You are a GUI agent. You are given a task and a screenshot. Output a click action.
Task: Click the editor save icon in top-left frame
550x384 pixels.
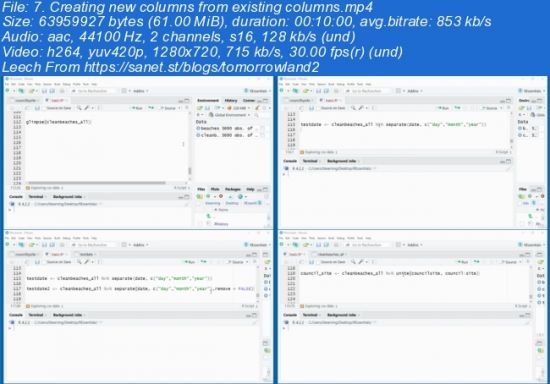[38, 108]
